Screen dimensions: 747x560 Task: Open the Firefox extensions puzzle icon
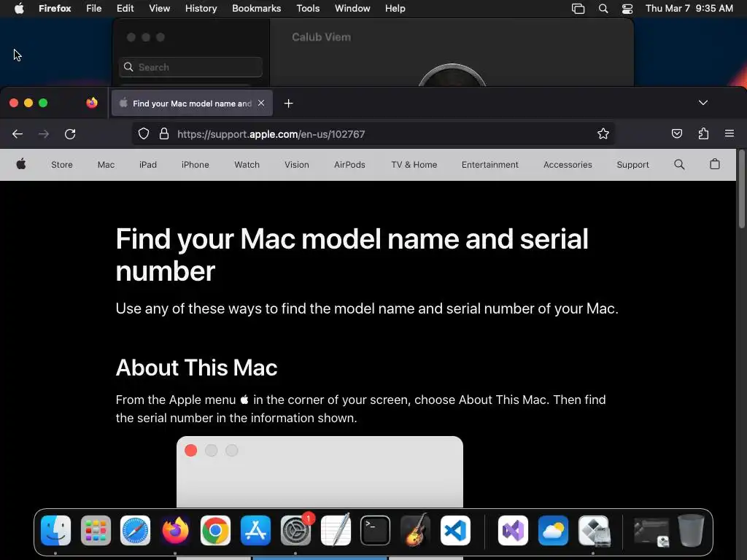pos(703,134)
